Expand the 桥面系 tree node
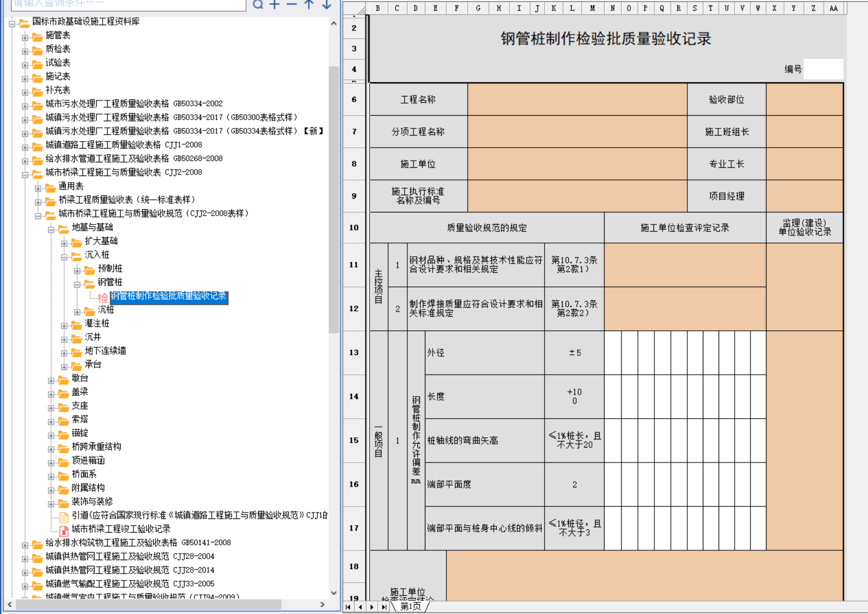This screenshot has width=868, height=614. [x=51, y=476]
